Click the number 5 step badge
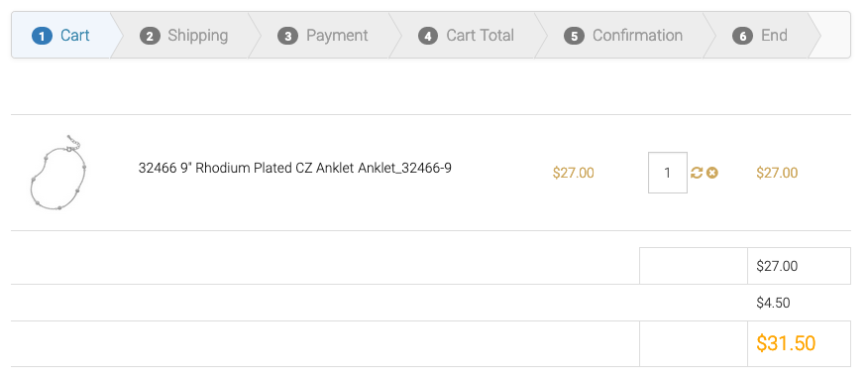Screen dimensions: 868x380 [574, 36]
